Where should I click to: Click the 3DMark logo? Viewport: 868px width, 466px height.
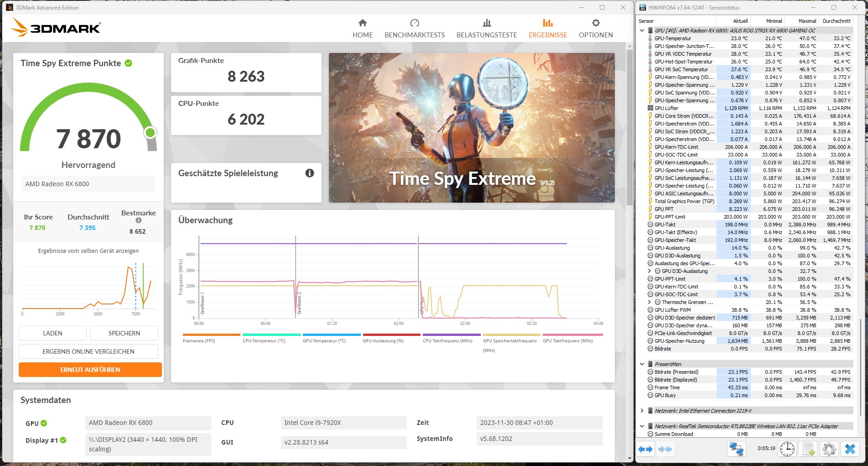point(56,27)
